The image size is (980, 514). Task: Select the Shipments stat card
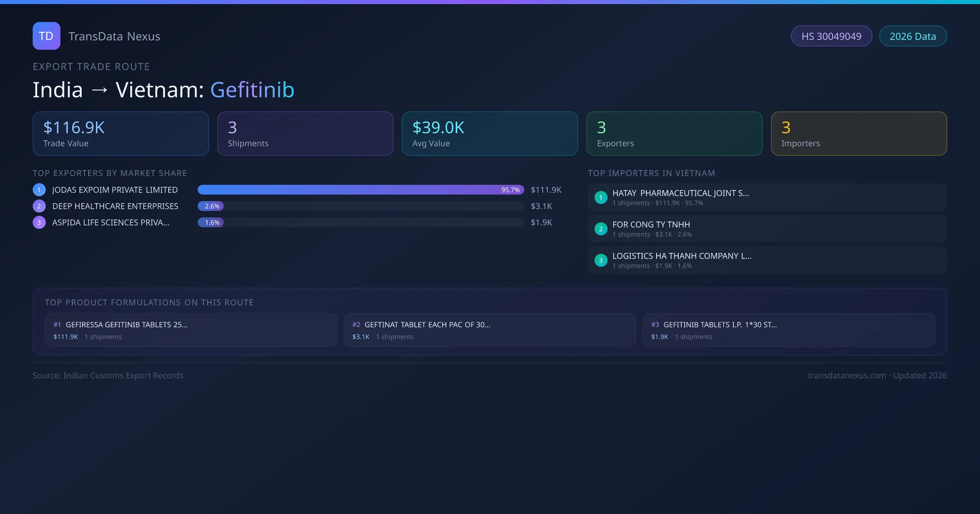click(305, 134)
